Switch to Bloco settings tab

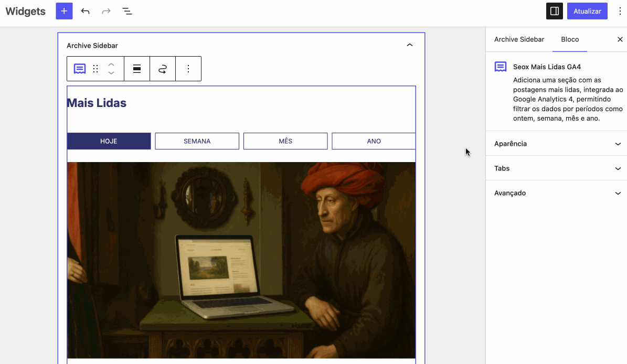tap(570, 39)
